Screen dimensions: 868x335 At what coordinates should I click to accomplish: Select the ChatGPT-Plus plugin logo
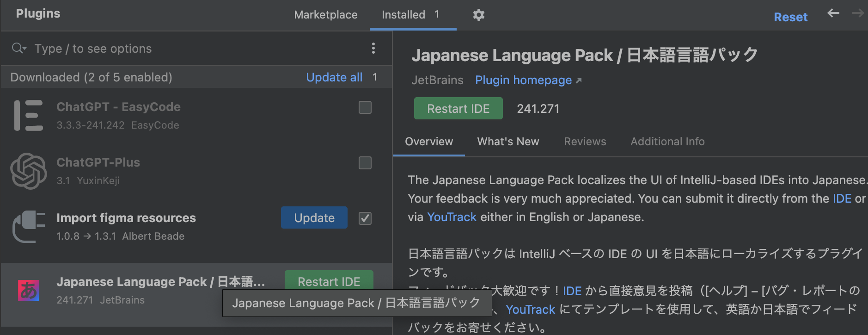click(x=29, y=171)
